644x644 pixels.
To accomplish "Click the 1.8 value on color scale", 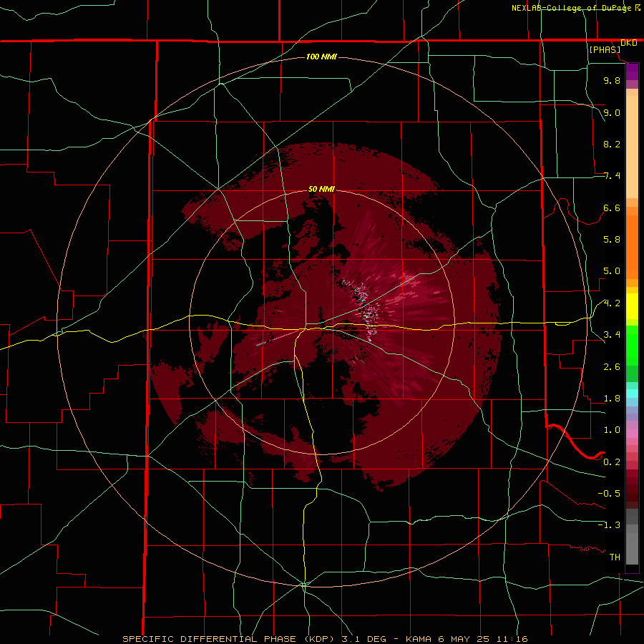I will point(612,399).
